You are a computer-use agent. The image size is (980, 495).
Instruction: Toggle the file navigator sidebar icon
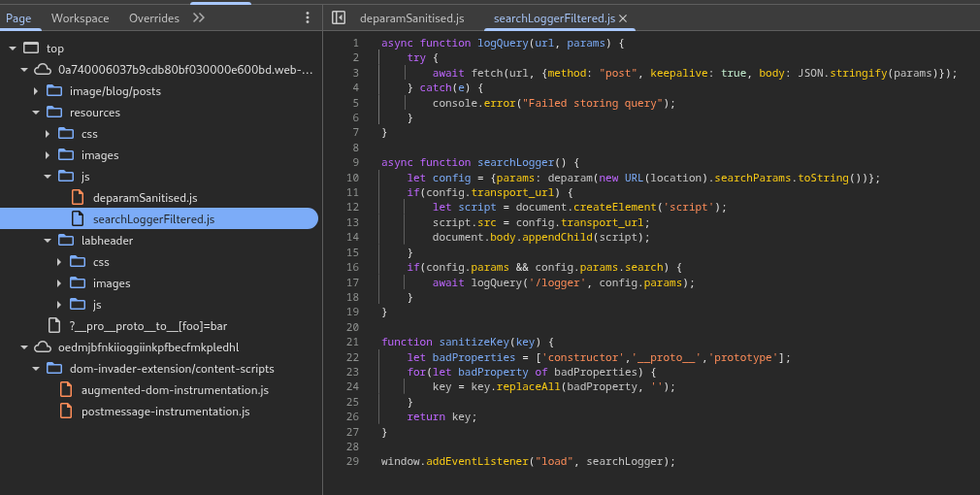339,17
